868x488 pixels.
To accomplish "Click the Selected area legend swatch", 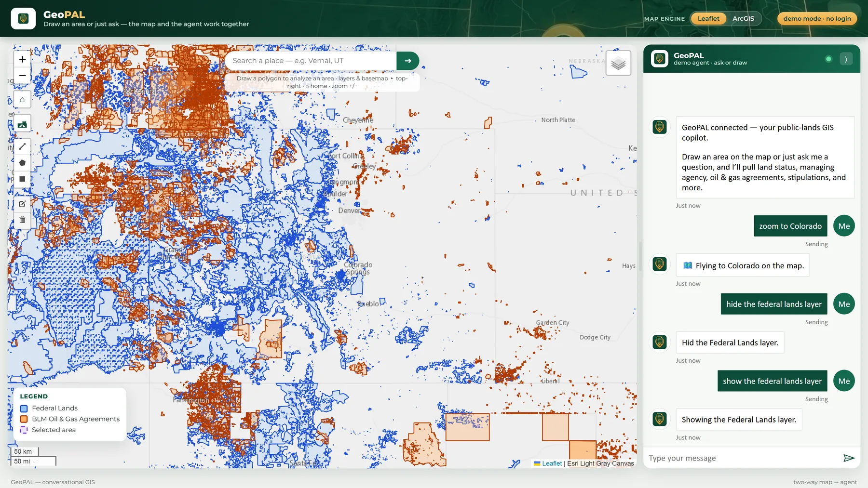I will [24, 430].
